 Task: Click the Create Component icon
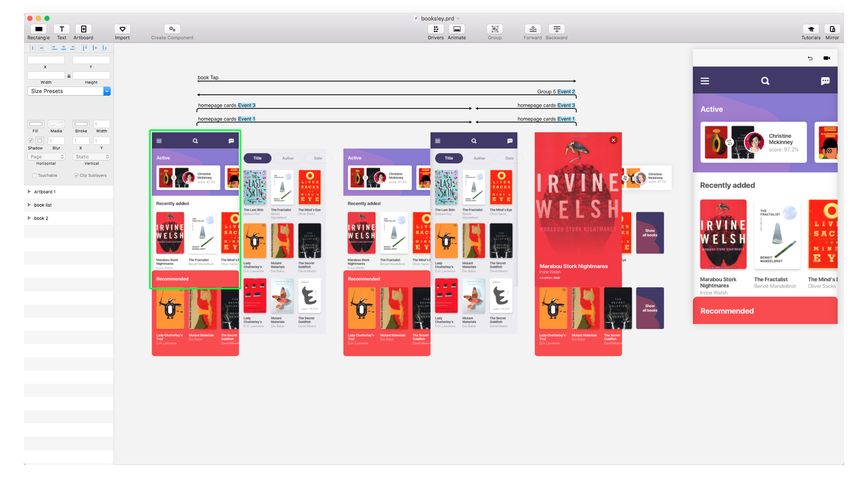(172, 29)
